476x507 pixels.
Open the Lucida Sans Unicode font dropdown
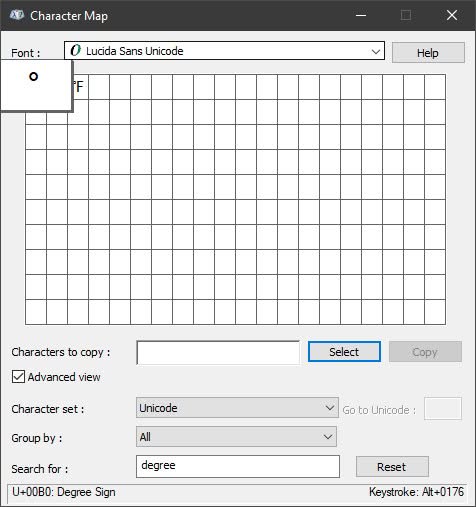(224, 51)
